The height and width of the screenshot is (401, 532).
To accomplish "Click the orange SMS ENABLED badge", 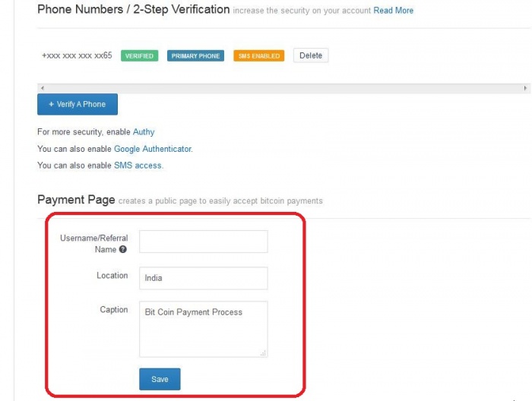I will [258, 56].
